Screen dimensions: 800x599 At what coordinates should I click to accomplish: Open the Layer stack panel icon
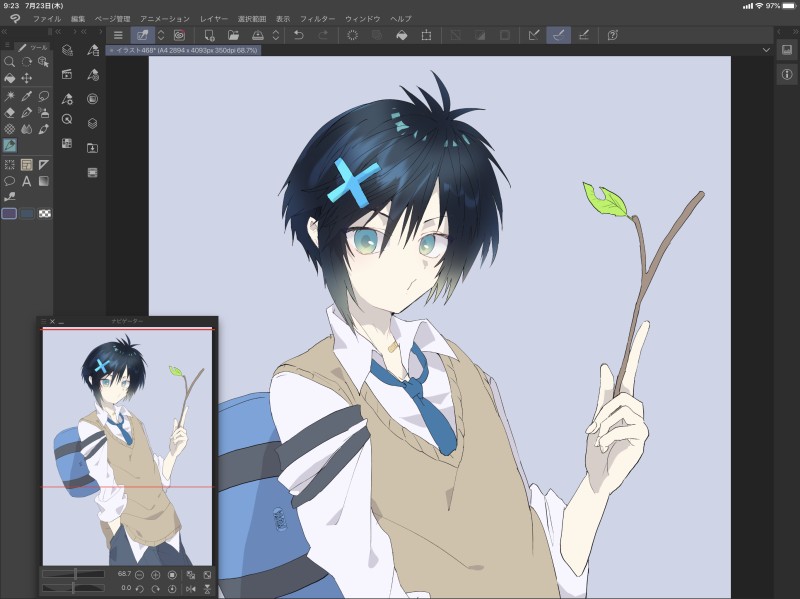pos(92,123)
